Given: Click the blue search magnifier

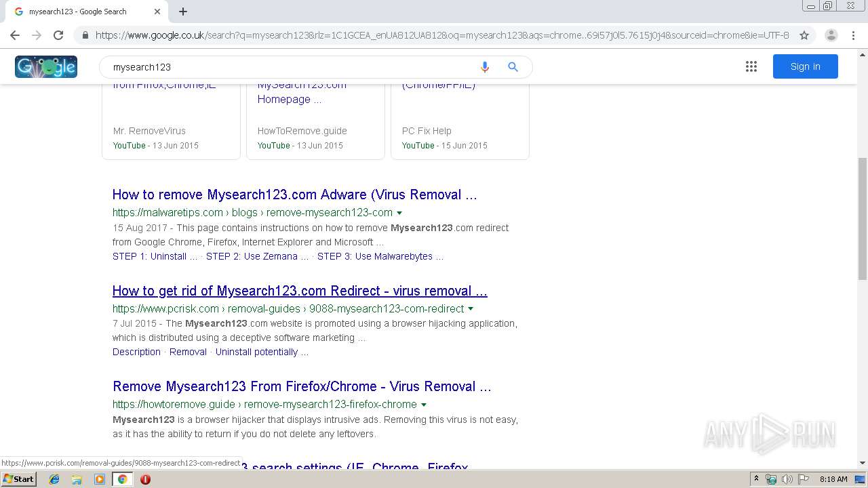Looking at the screenshot, I should tap(513, 66).
